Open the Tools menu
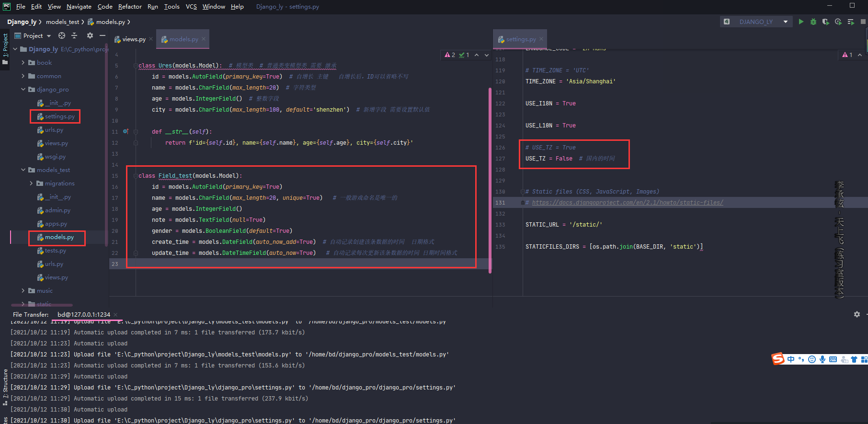The height and width of the screenshot is (424, 868). [171, 6]
